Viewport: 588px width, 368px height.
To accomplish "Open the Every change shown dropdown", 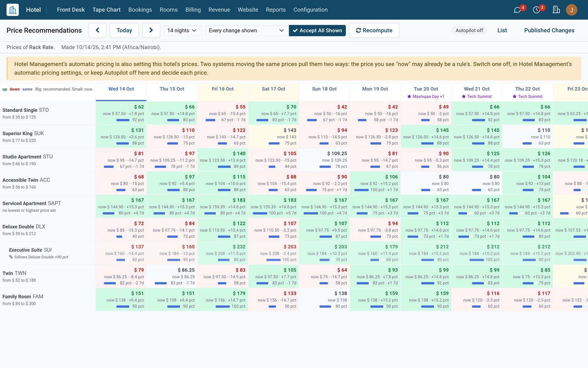I will [247, 30].
